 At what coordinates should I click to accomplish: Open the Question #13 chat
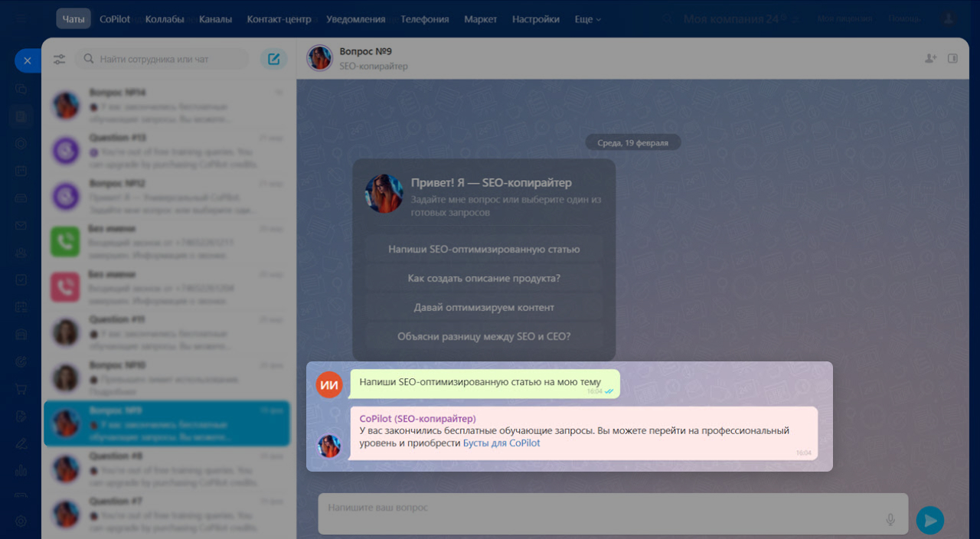(167, 150)
